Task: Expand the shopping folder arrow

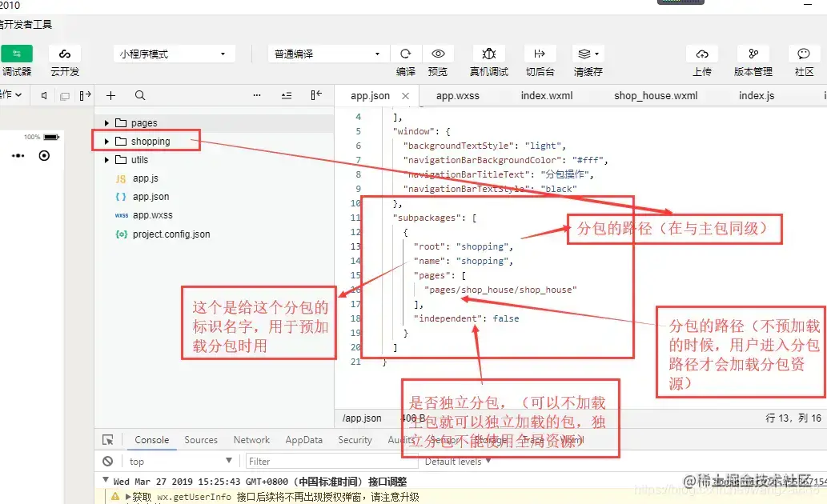Action: (106, 142)
